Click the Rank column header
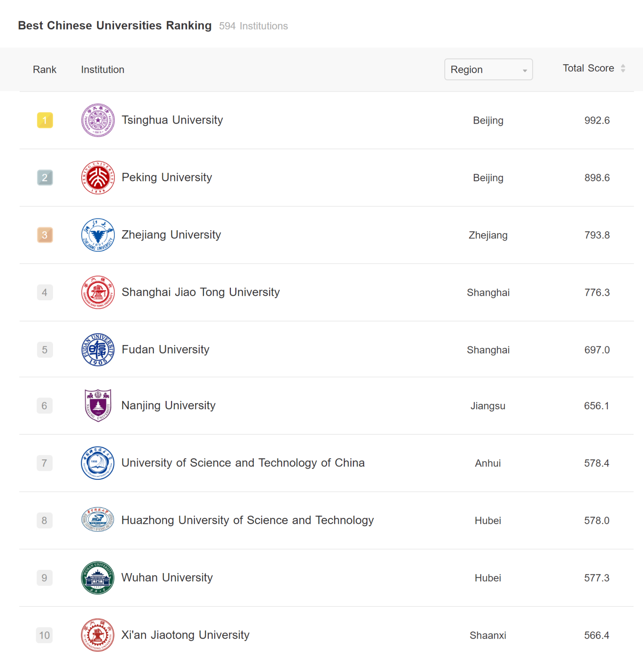643x672 pixels. pyautogui.click(x=45, y=69)
